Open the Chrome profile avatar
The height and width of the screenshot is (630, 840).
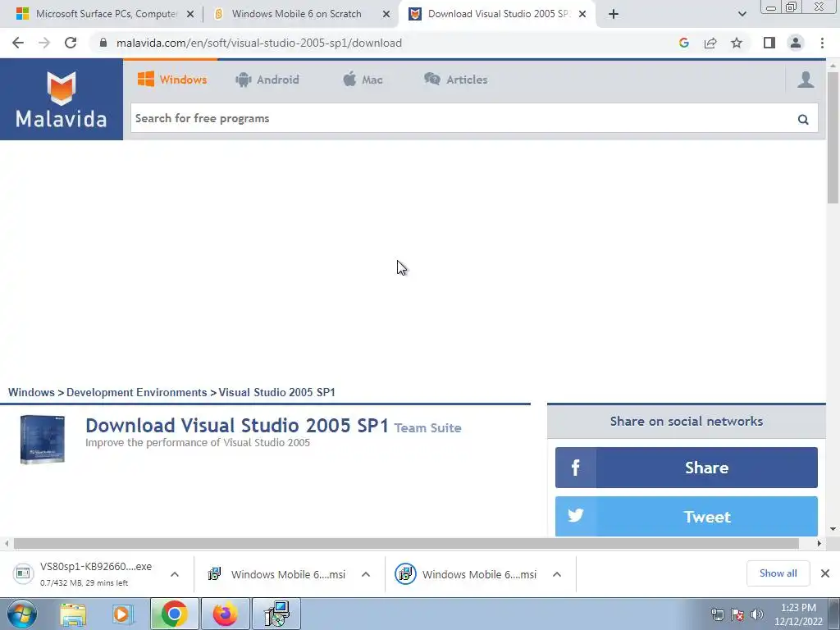click(796, 43)
